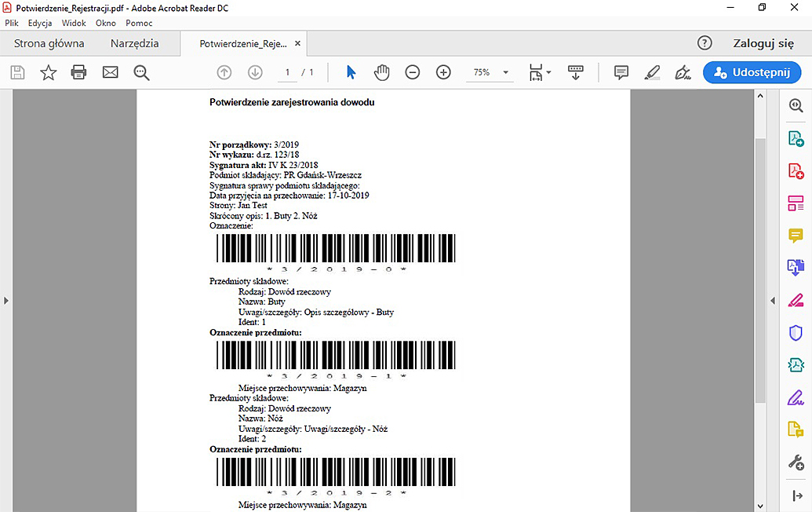Click the current page number field
812x512 pixels.
point(287,72)
